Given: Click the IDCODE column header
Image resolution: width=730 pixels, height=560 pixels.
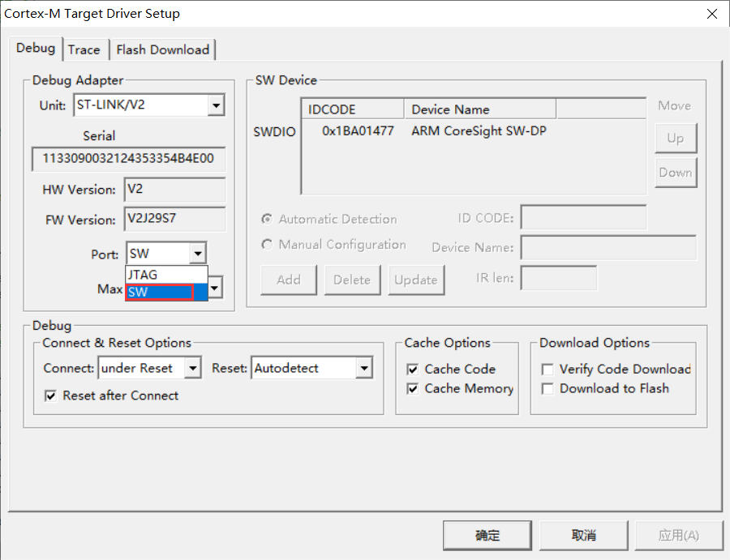Looking at the screenshot, I should 353,109.
